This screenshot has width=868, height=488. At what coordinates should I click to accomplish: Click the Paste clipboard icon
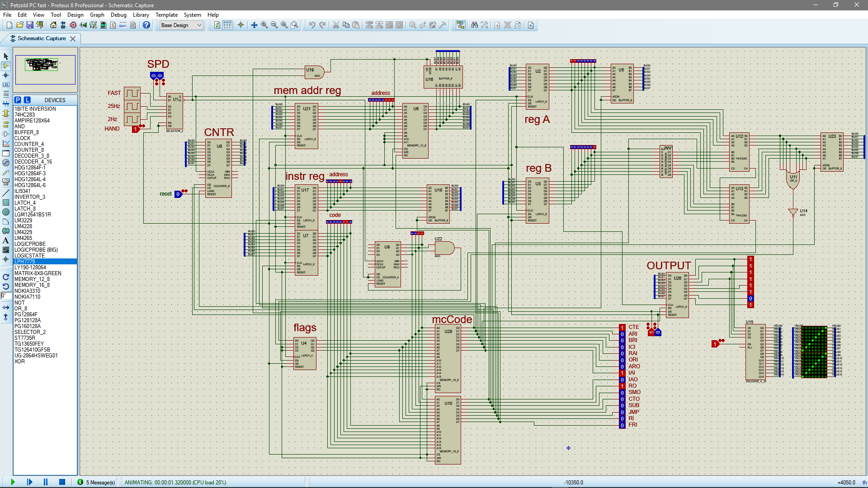[356, 25]
